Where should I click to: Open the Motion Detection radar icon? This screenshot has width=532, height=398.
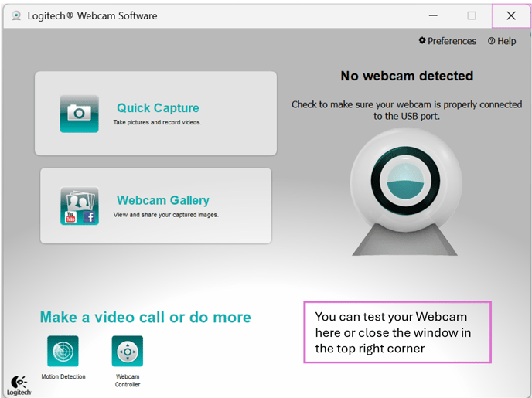pos(63,352)
